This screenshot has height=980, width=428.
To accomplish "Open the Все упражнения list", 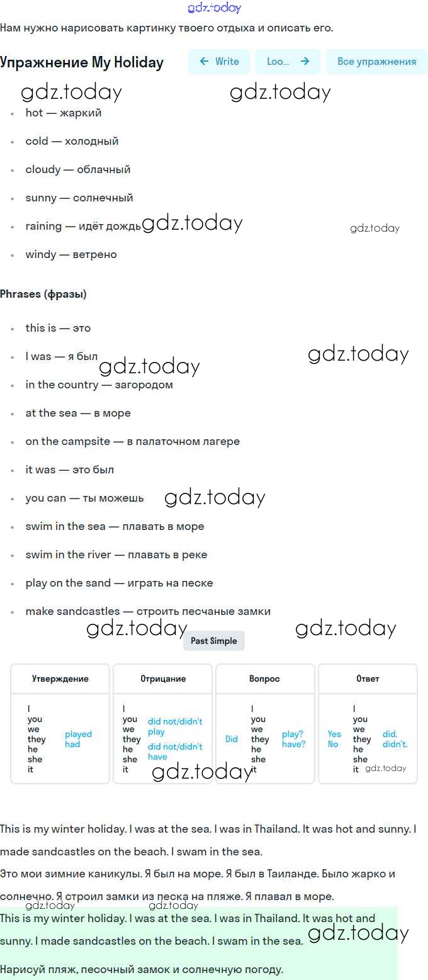I will (376, 62).
